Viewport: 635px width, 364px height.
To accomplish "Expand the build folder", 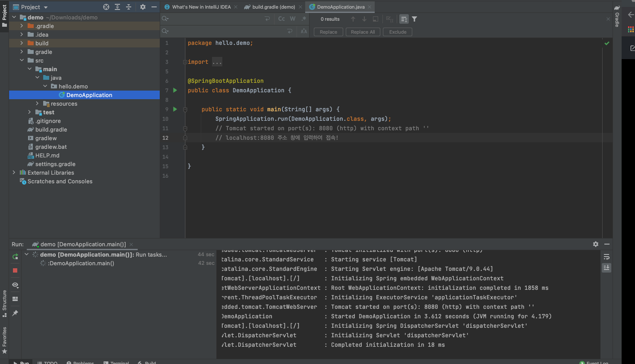I will click(22, 43).
